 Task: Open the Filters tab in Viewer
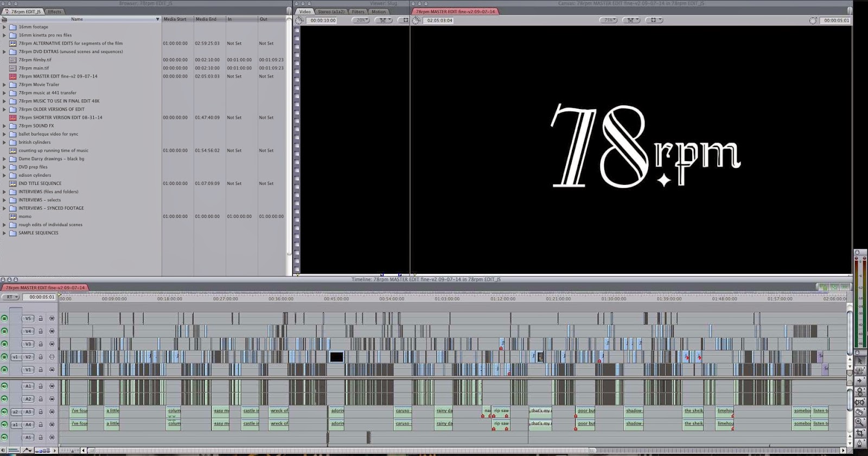pos(358,11)
